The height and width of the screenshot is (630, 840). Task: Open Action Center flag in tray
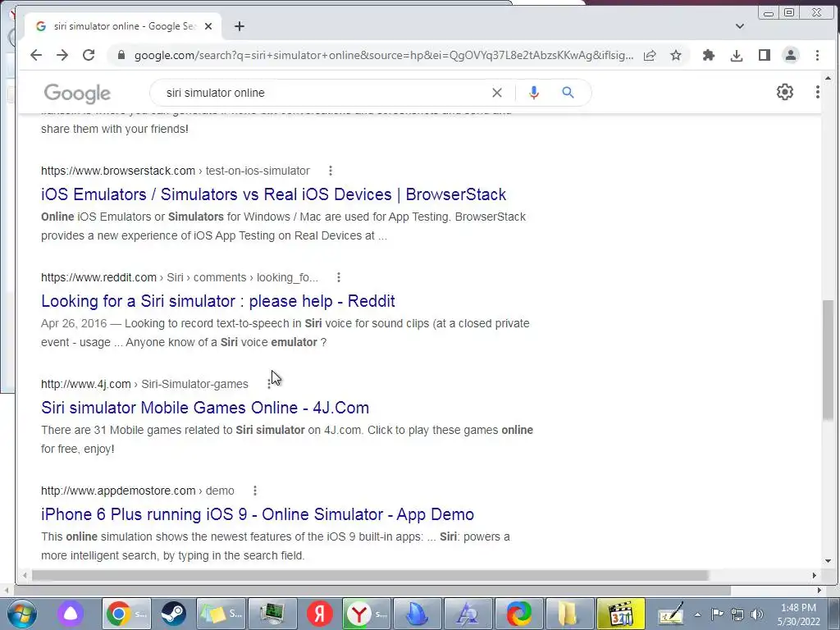point(717,614)
